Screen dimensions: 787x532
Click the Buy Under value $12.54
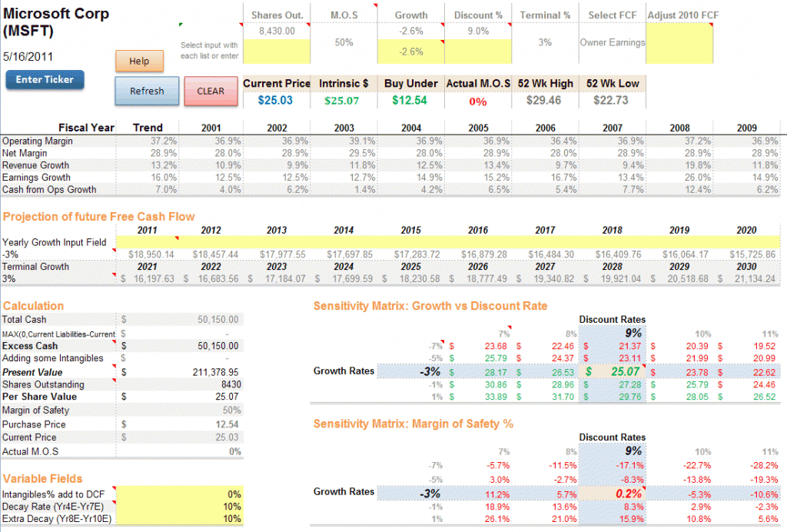pyautogui.click(x=409, y=101)
